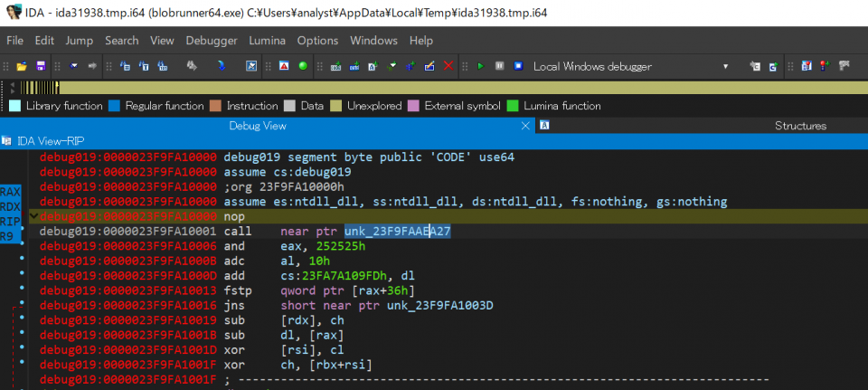Image resolution: width=868 pixels, height=390 pixels.
Task: Click the grey tracing toolbar icon
Action: [844, 66]
